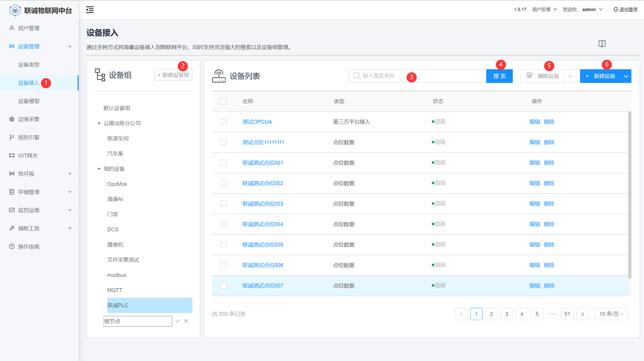644x361 pixels.
Task: Click the 退出登录 logout icon
Action: click(616, 9)
